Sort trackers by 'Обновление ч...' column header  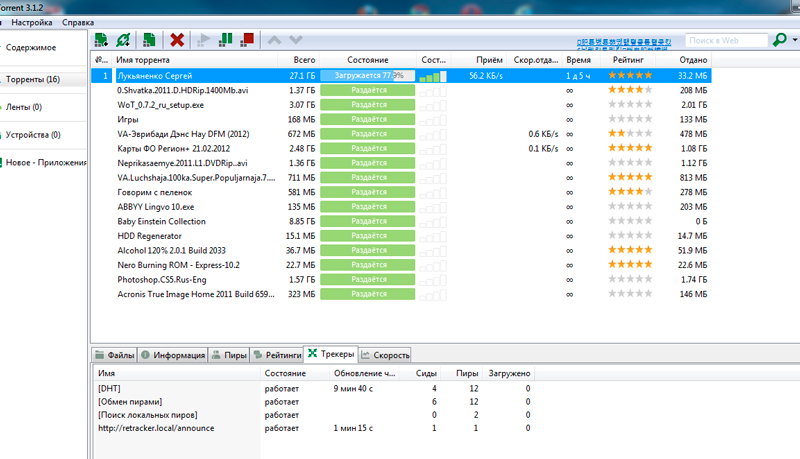364,373
